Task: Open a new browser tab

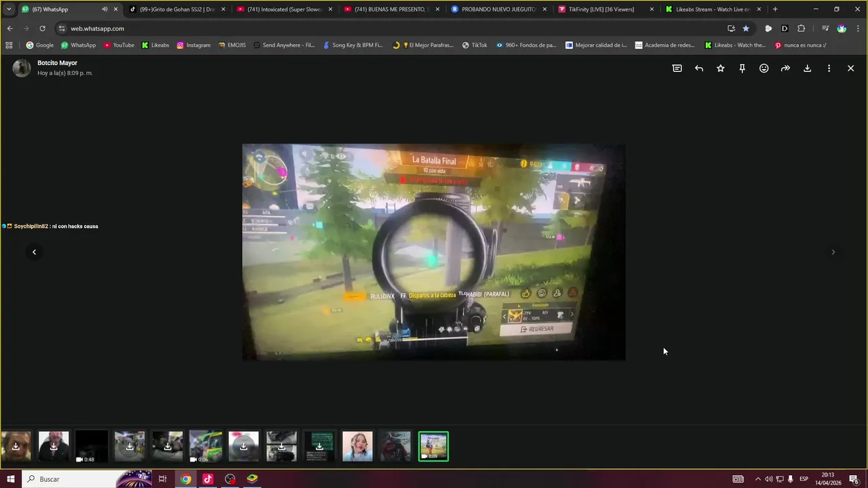Action: click(x=775, y=9)
